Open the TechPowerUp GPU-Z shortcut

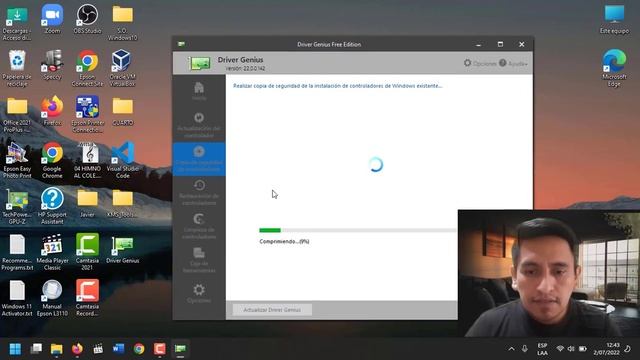coord(17,206)
